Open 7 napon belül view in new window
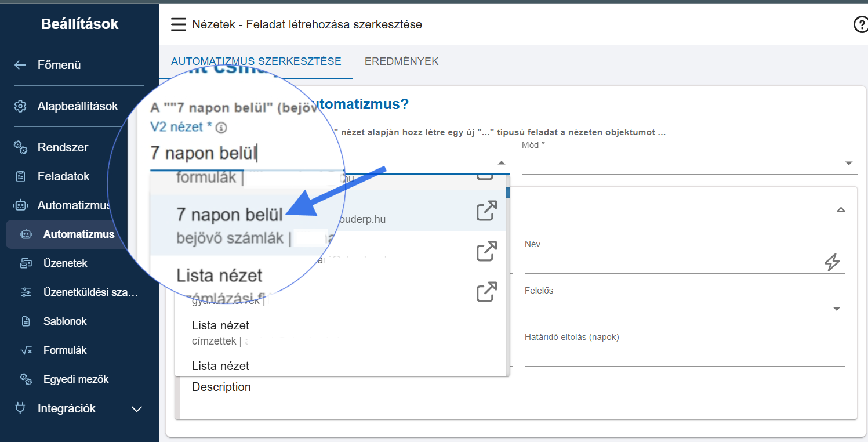This screenshot has width=868, height=442. tap(486, 211)
